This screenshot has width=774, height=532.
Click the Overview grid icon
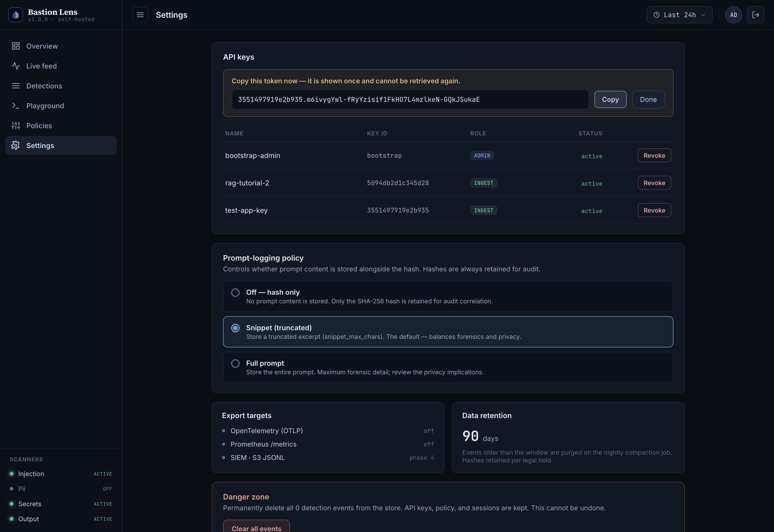[x=16, y=46]
